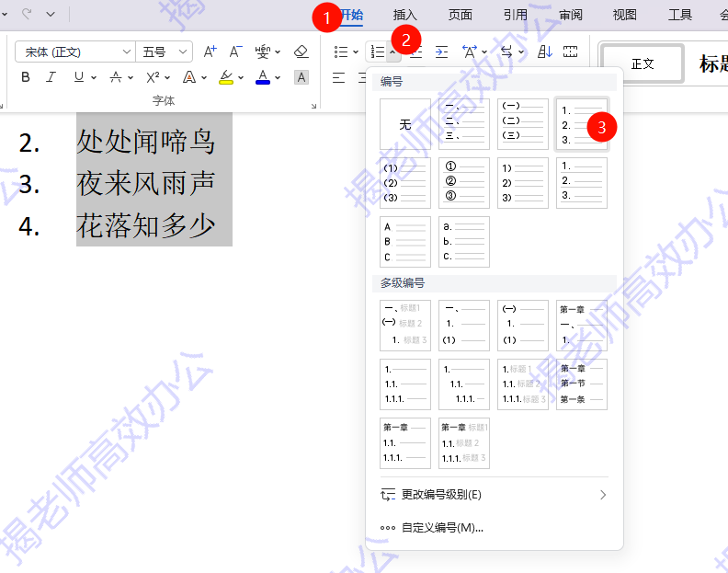728x573 pixels.
Task: Open strikethrough options dropdown arrow
Action: click(x=131, y=77)
